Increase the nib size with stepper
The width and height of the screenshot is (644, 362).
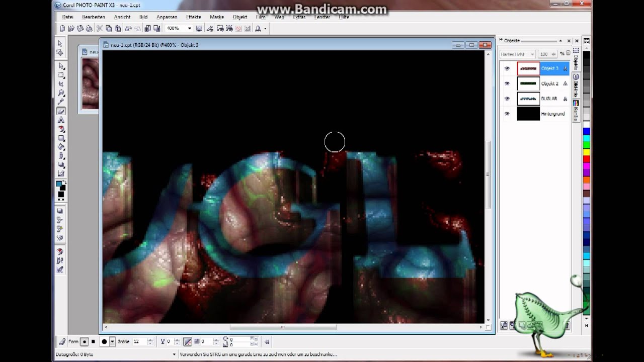150,339
